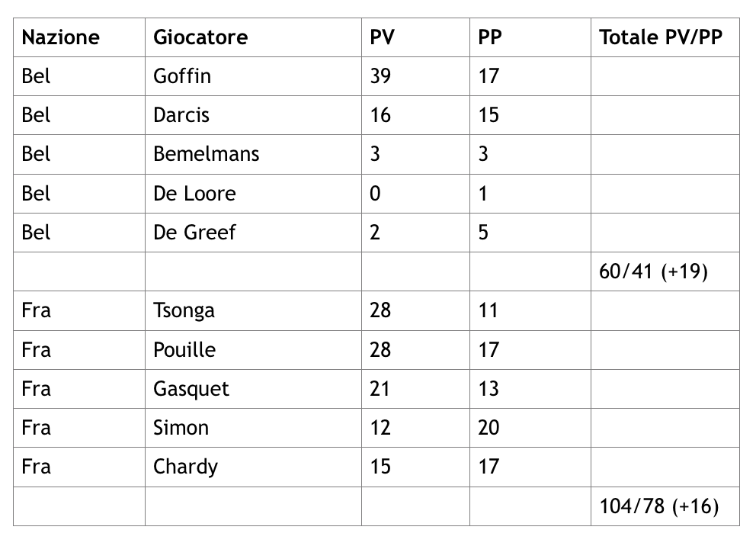
Task: Click Simon's PP value 20
Action: [489, 428]
